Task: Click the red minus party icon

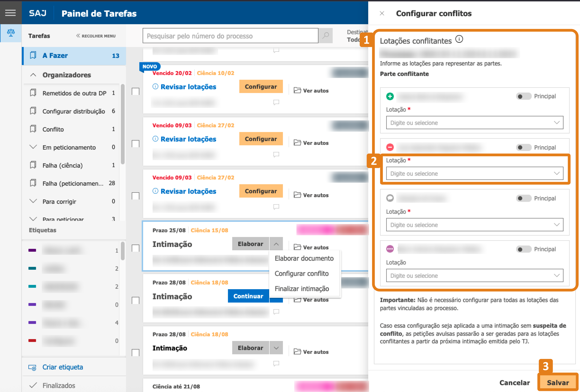Action: 390,147
